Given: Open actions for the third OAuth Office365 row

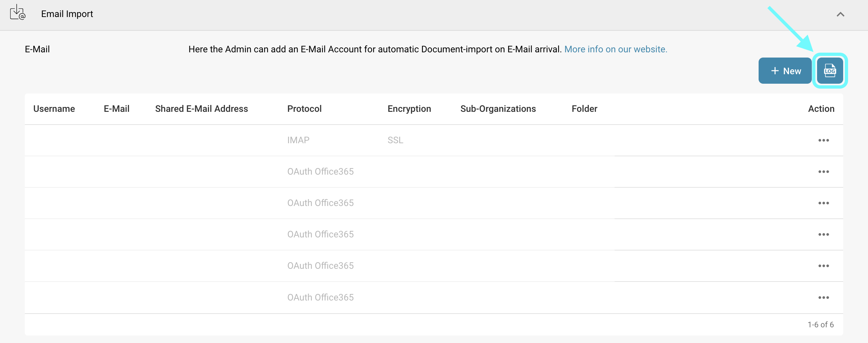Looking at the screenshot, I should [823, 234].
